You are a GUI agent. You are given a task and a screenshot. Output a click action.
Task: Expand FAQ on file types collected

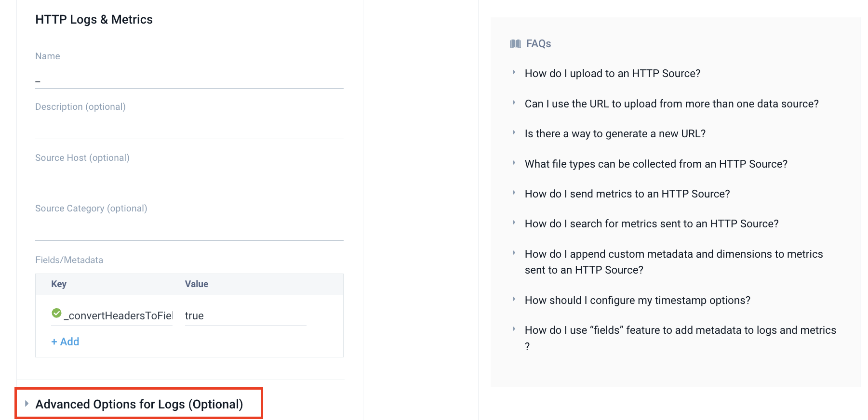click(655, 164)
